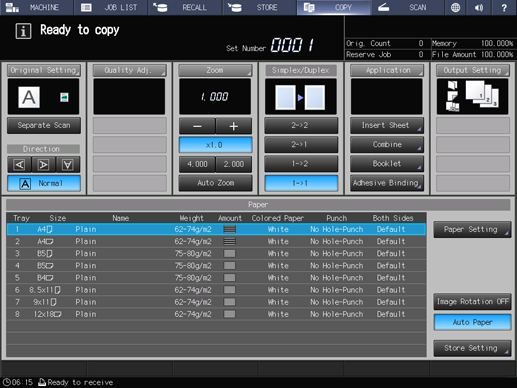The image size is (517, 388).
Task: Open the help question mark icon
Action: click(x=504, y=7)
